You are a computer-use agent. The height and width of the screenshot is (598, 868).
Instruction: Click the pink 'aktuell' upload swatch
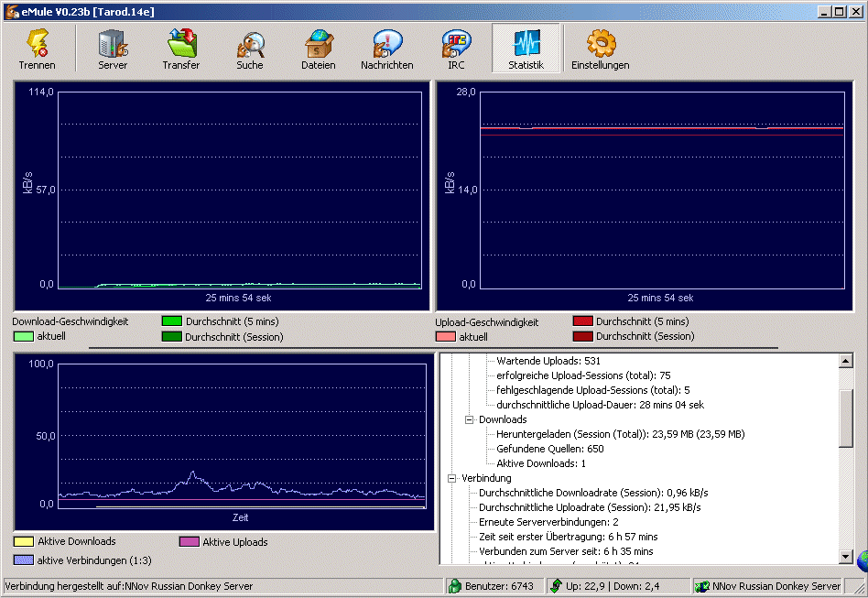click(446, 337)
